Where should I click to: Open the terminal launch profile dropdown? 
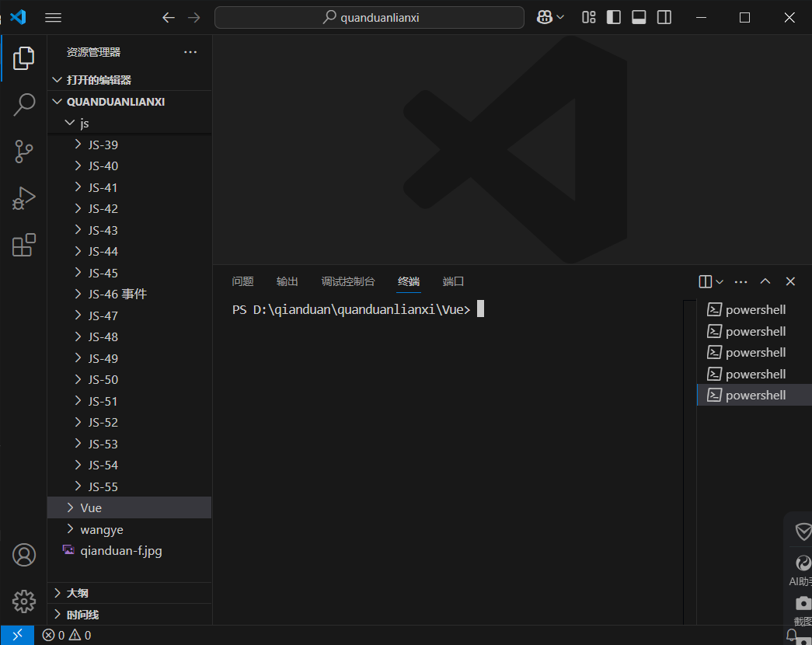720,282
